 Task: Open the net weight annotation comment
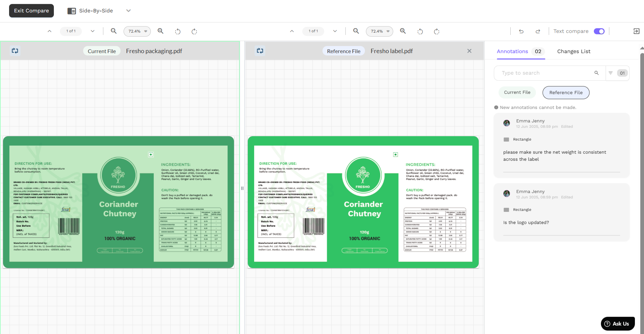562,145
